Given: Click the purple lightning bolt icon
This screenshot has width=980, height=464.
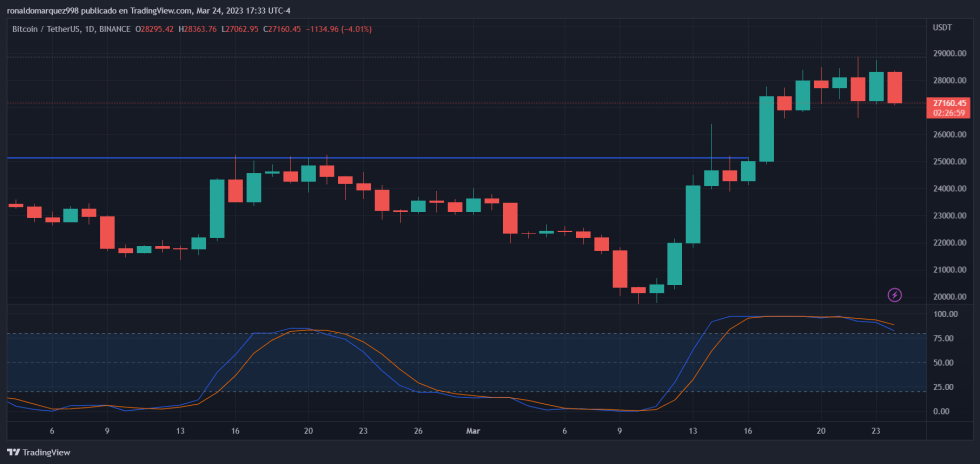Looking at the screenshot, I should (x=894, y=295).
